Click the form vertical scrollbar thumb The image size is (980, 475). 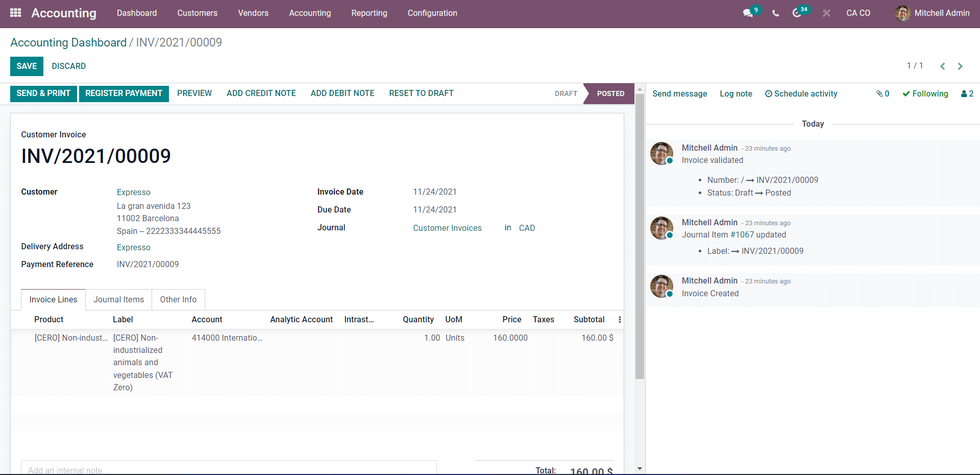pyautogui.click(x=640, y=236)
